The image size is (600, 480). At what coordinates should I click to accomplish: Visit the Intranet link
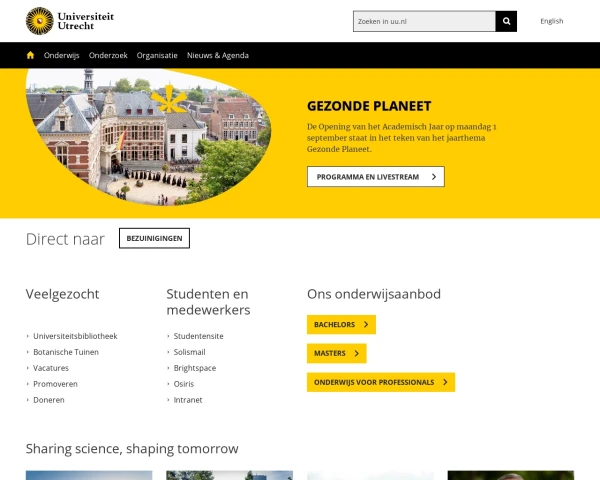coord(188,400)
